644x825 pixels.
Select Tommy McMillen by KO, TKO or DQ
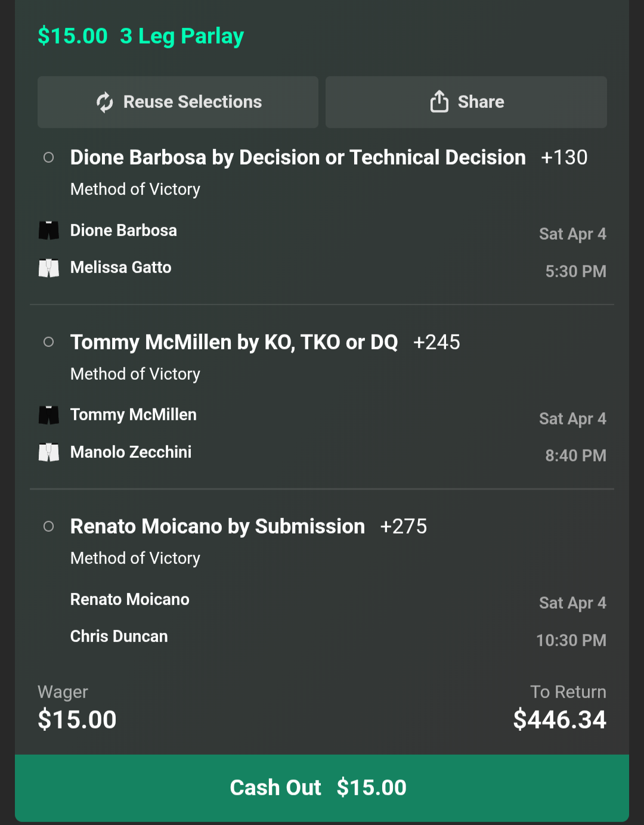click(234, 342)
